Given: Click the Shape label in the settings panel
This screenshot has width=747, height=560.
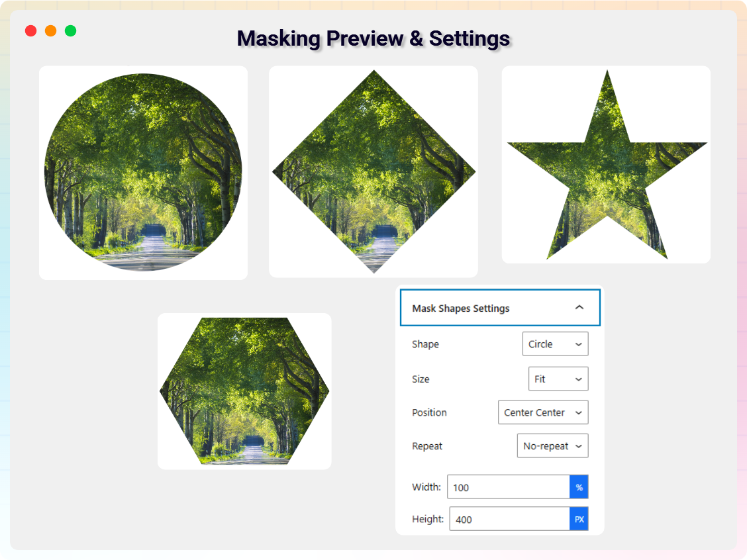Looking at the screenshot, I should pyautogui.click(x=425, y=344).
